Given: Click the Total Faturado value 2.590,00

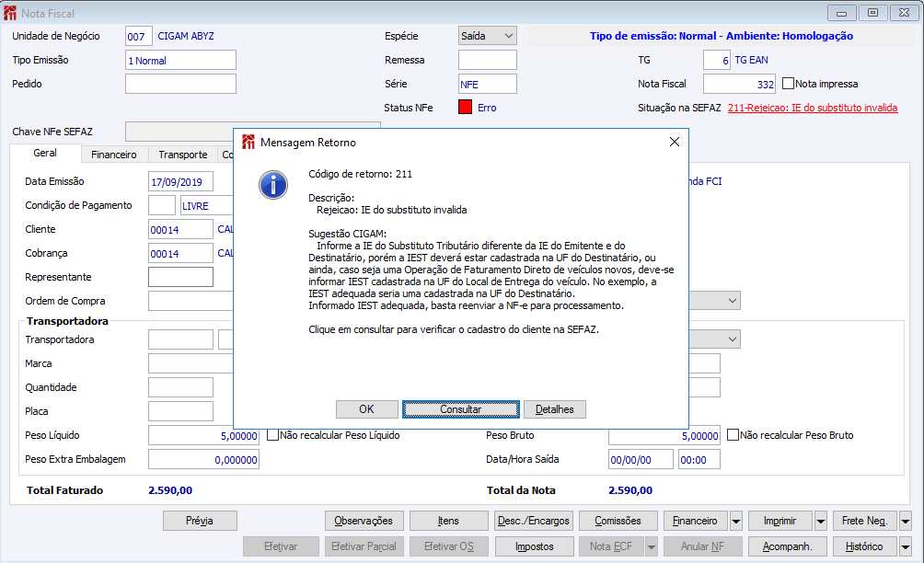Looking at the screenshot, I should tap(169, 490).
